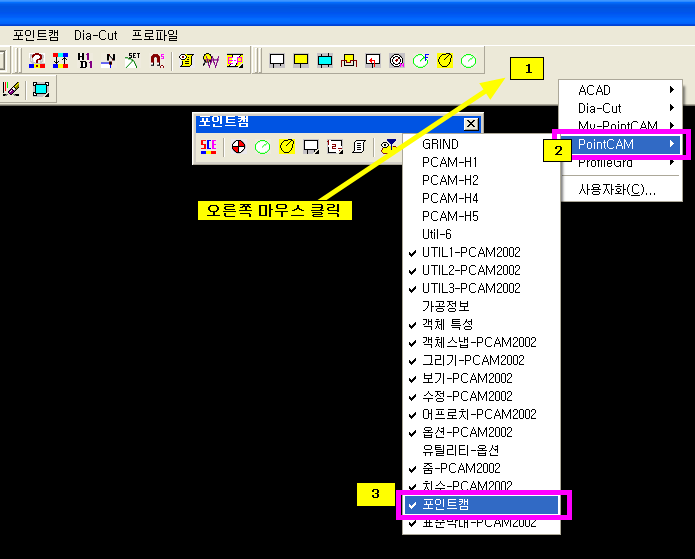Viewport: 695px width, 559px height.
Task: Click the red question mark help icon
Action: tap(36, 60)
